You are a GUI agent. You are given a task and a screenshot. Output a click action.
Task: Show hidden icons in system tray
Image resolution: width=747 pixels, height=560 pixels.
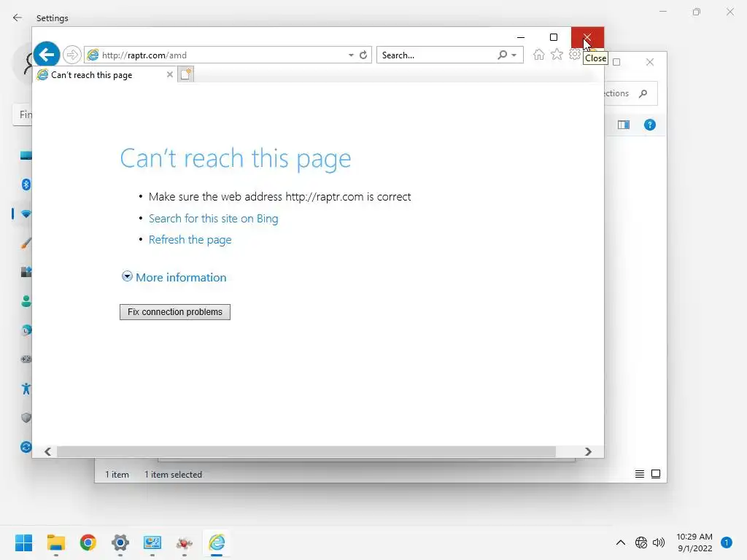click(x=621, y=542)
